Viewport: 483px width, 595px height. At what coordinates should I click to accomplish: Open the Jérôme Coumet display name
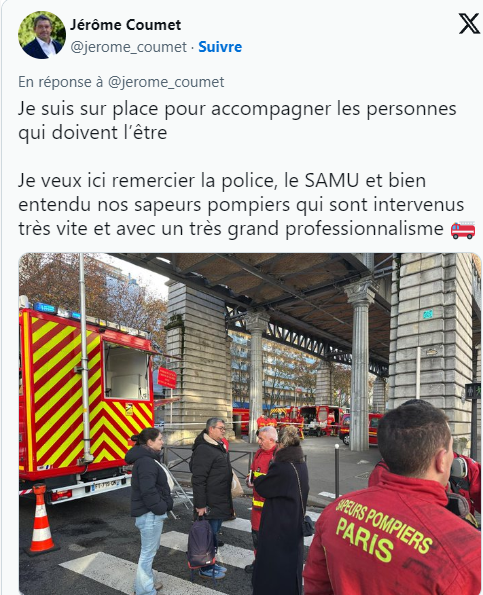click(125, 25)
